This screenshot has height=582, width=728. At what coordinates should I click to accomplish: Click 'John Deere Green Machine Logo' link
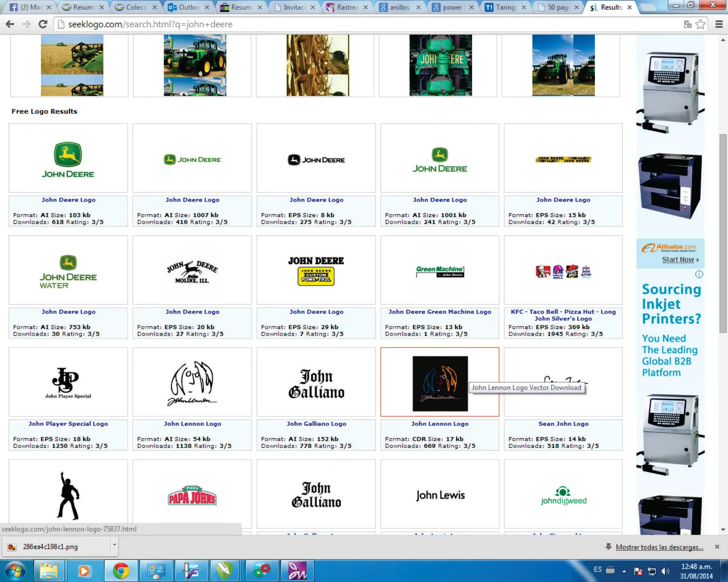(x=440, y=312)
